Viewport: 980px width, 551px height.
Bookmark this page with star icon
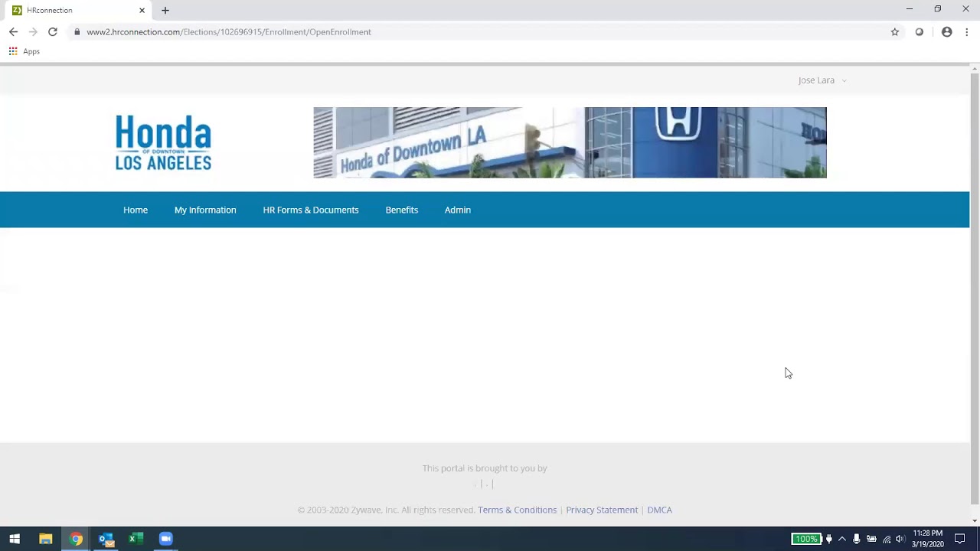(x=894, y=32)
